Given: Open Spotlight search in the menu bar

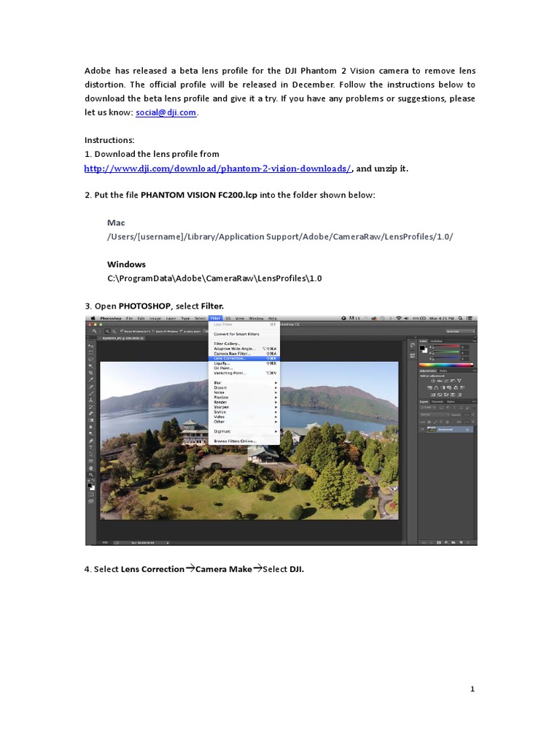Looking at the screenshot, I should coord(460,318).
